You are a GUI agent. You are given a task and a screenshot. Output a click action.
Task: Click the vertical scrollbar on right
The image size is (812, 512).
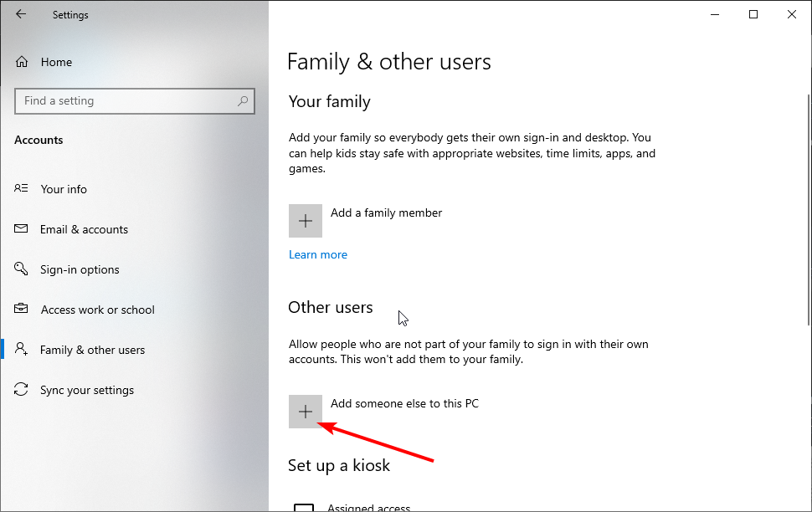[809, 210]
